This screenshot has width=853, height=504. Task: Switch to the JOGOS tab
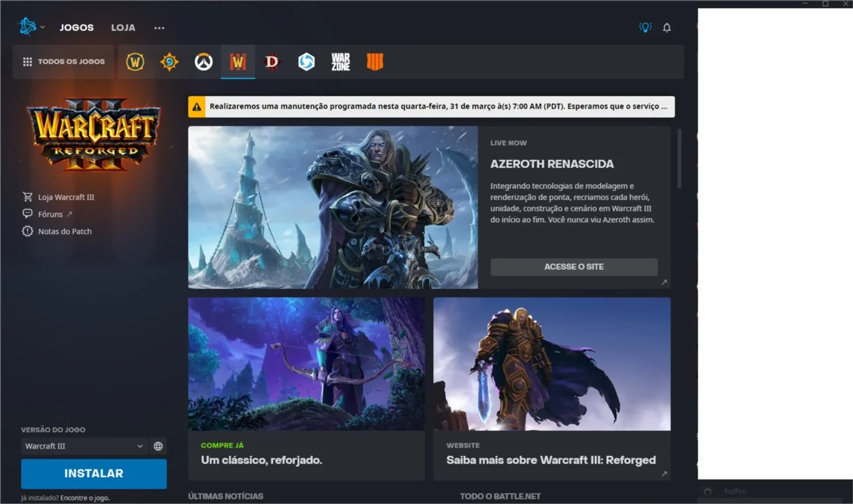pos(77,27)
